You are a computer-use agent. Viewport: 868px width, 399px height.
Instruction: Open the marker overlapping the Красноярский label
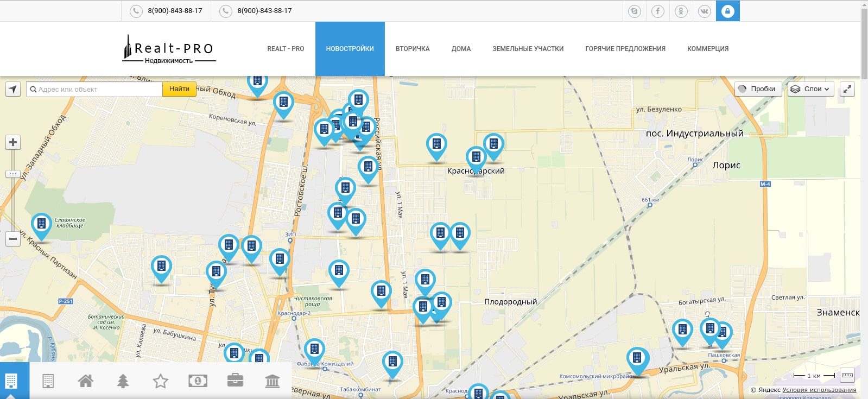[476, 161]
